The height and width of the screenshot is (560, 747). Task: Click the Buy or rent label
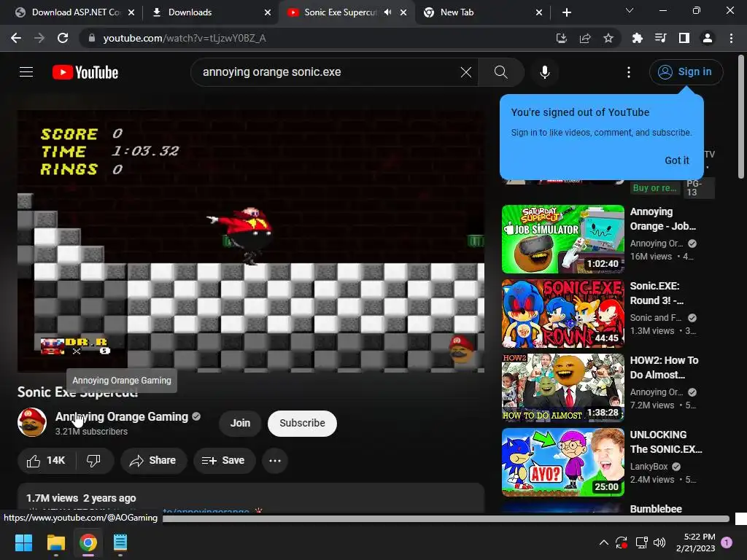[x=654, y=188]
